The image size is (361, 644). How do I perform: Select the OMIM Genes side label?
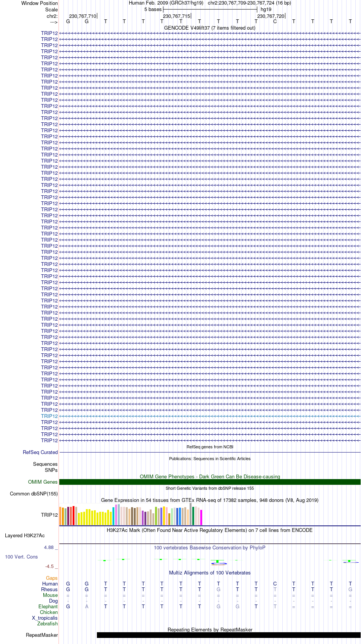coord(43,482)
